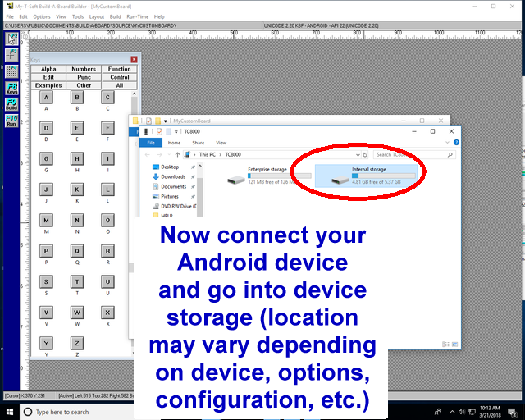The width and height of the screenshot is (525, 420).
Task: Open the Share ribbon tab in Explorer
Action: click(197, 143)
